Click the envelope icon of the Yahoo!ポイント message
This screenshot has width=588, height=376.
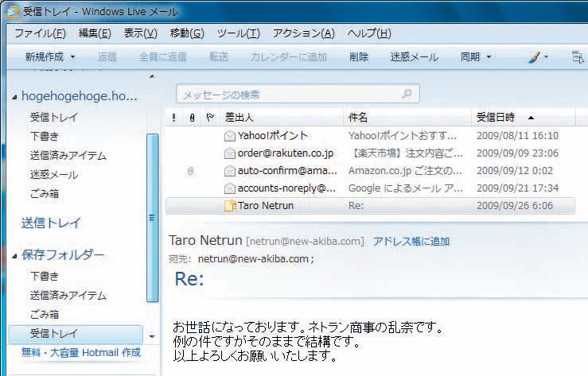[x=229, y=136]
